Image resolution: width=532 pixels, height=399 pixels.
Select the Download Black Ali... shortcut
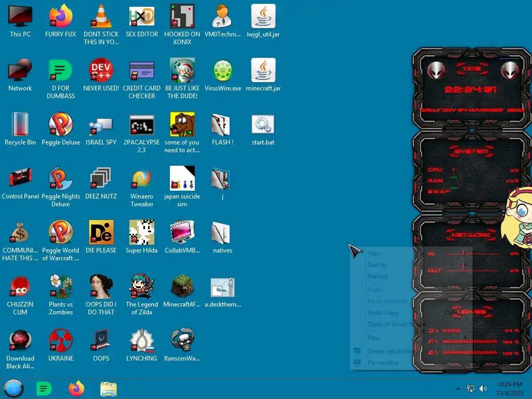(x=20, y=349)
